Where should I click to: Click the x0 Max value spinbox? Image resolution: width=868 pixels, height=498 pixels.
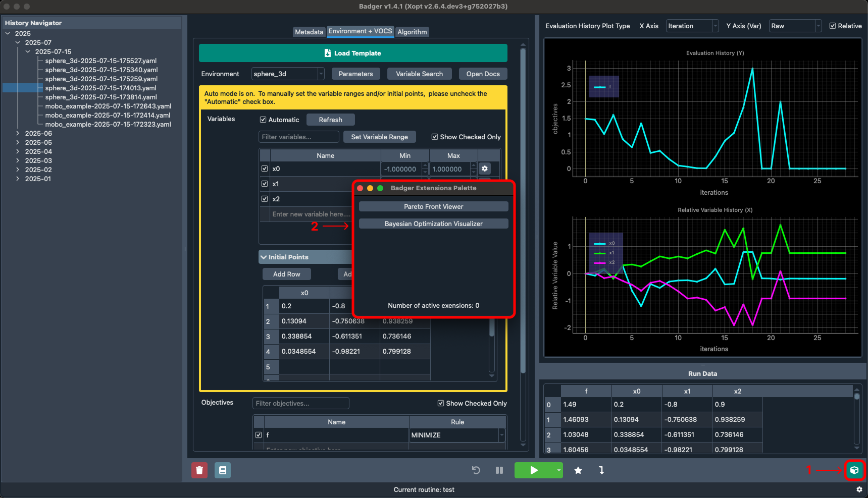click(x=453, y=169)
